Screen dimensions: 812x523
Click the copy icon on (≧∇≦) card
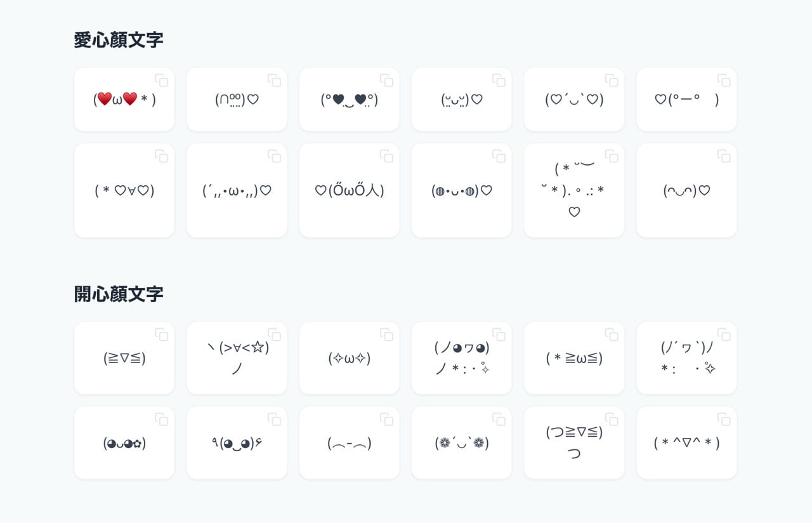(x=162, y=335)
